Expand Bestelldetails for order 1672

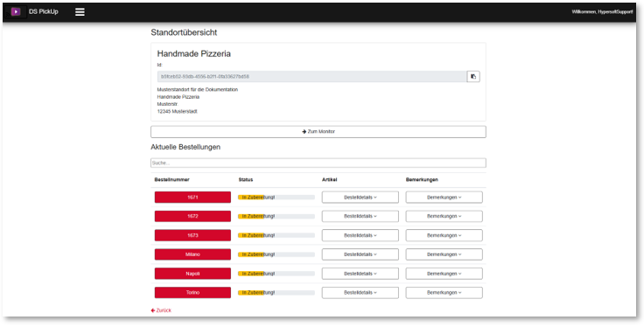[360, 216]
